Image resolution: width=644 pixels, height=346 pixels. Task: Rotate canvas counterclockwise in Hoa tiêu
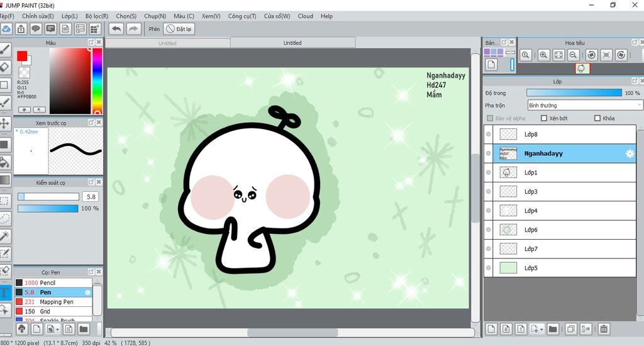pos(591,55)
